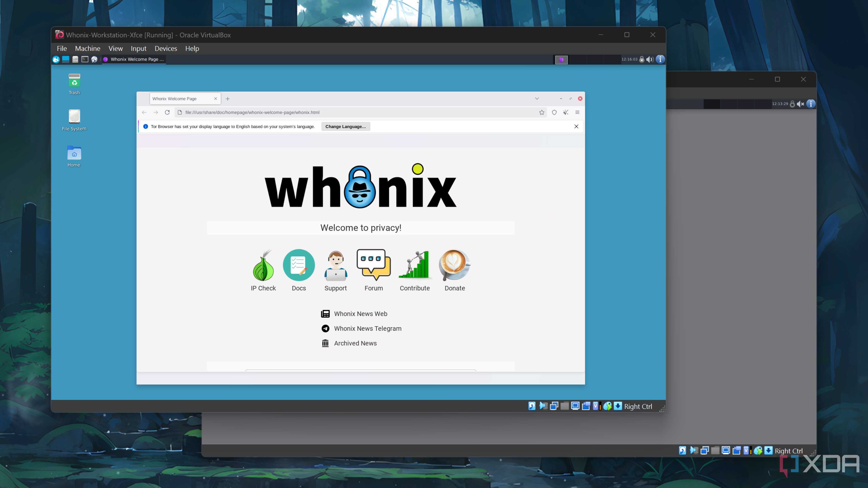Viewport: 868px width, 488px height.
Task: Dismiss the language notification bar
Action: (576, 127)
